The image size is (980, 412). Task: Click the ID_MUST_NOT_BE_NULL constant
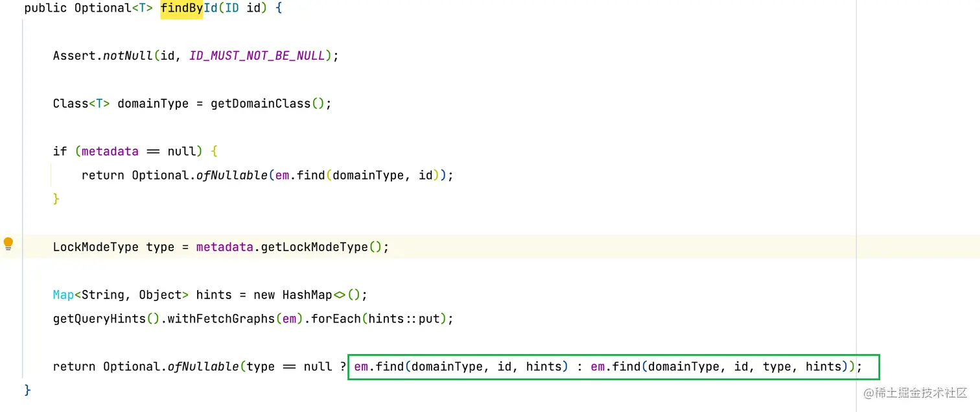(257, 56)
